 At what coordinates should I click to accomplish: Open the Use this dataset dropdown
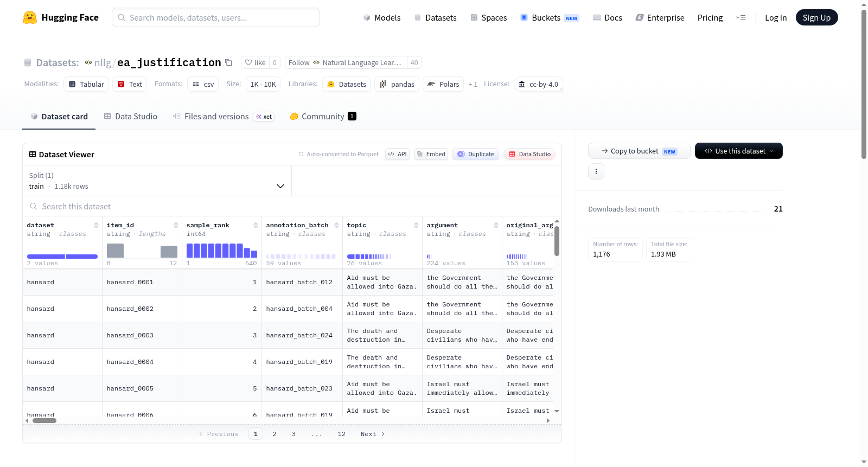[x=739, y=151]
